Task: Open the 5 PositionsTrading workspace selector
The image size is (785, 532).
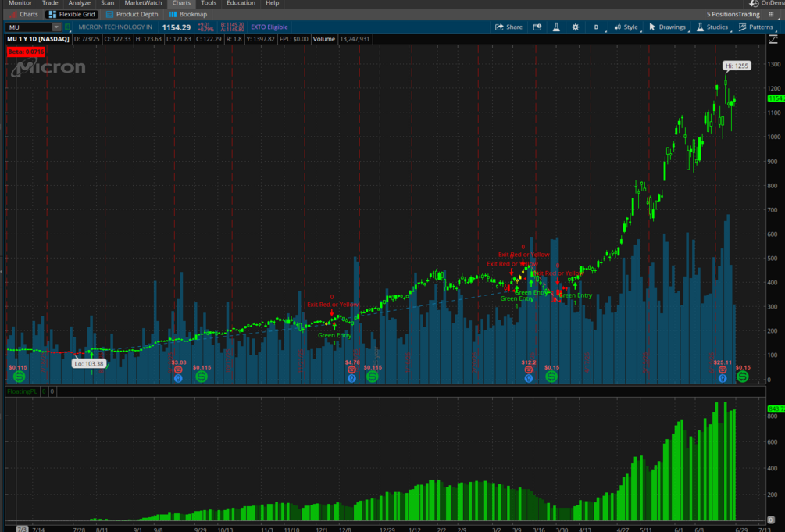Action: coord(733,15)
